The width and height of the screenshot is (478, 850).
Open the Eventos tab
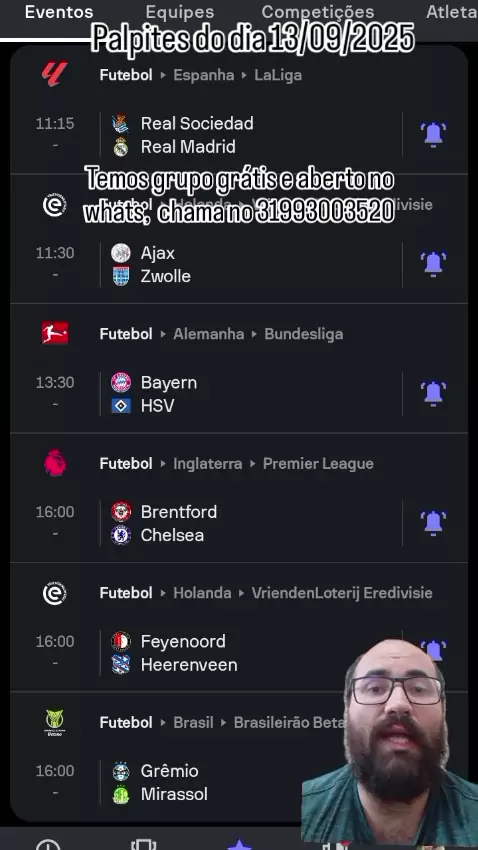pos(59,12)
